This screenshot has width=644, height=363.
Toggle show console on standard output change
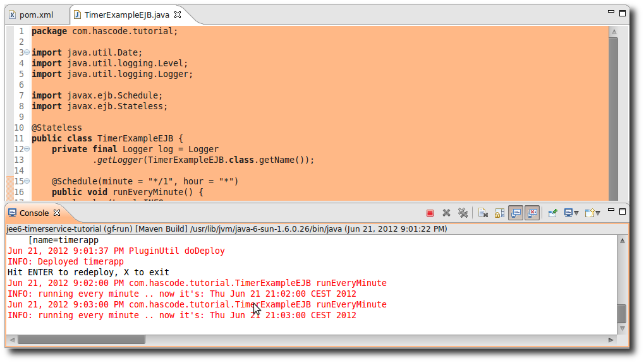pos(516,213)
